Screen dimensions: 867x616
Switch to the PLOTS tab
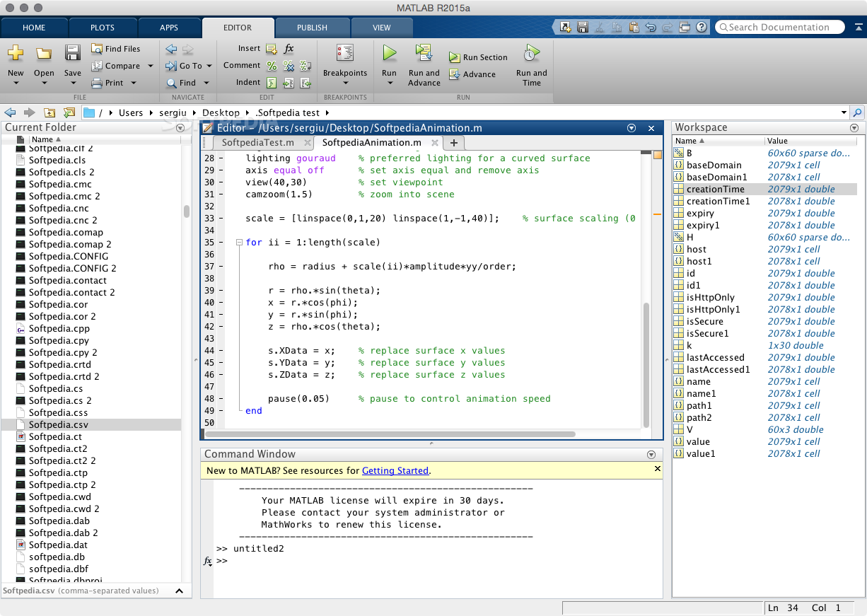pos(103,28)
